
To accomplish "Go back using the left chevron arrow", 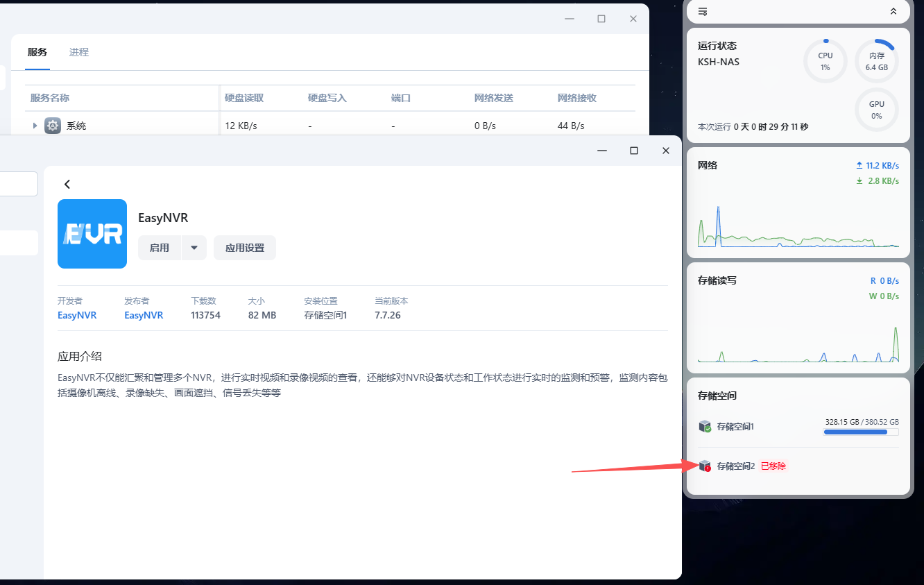I will [67, 184].
